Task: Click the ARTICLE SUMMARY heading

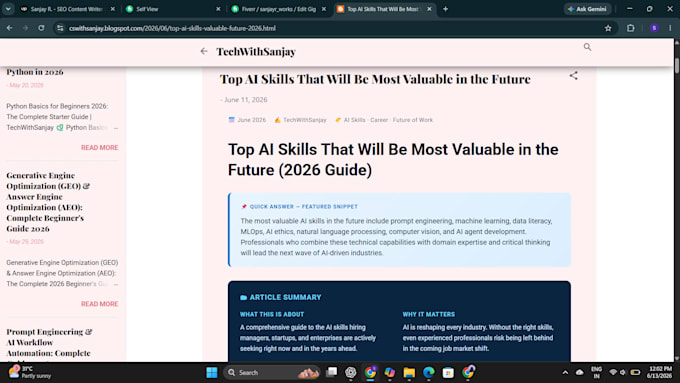Action: pos(285,297)
